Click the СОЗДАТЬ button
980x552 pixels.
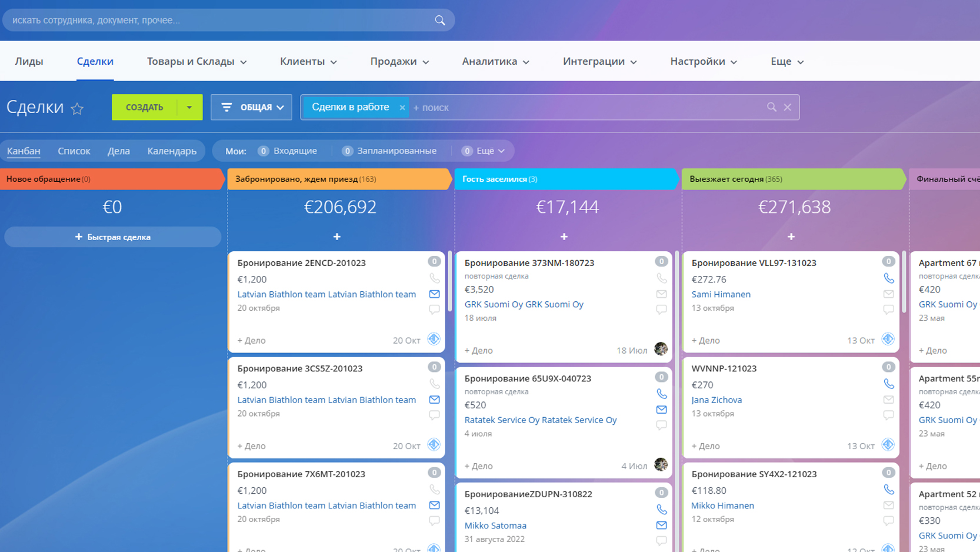[x=145, y=107]
